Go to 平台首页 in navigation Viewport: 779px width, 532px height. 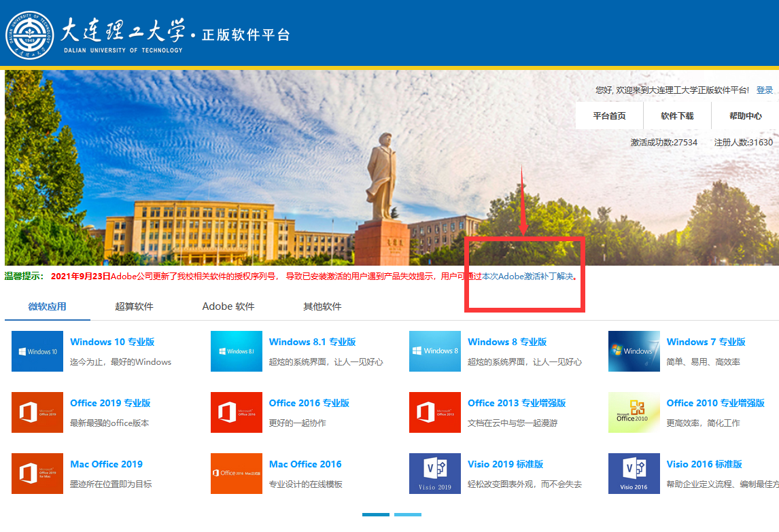click(609, 116)
